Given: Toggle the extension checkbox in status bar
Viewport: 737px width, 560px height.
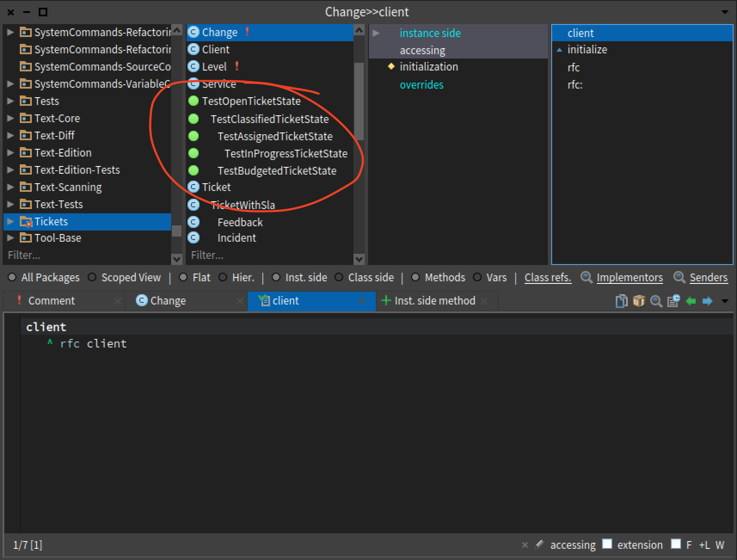Looking at the screenshot, I should coord(607,544).
